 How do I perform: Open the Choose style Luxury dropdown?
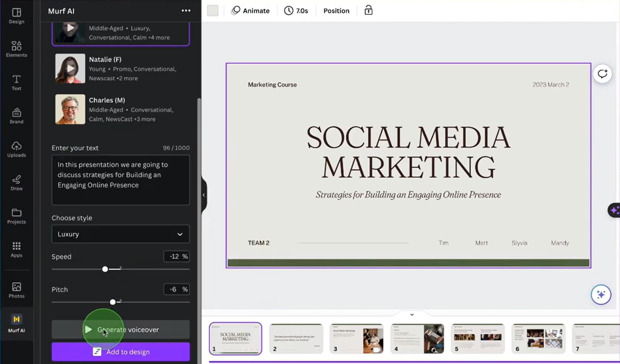click(120, 234)
